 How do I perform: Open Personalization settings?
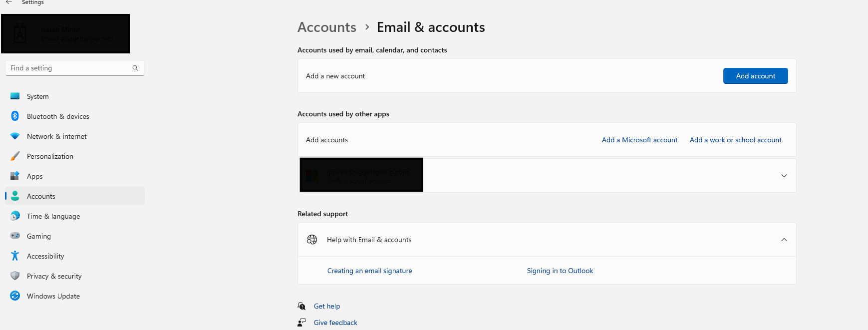(x=75, y=156)
